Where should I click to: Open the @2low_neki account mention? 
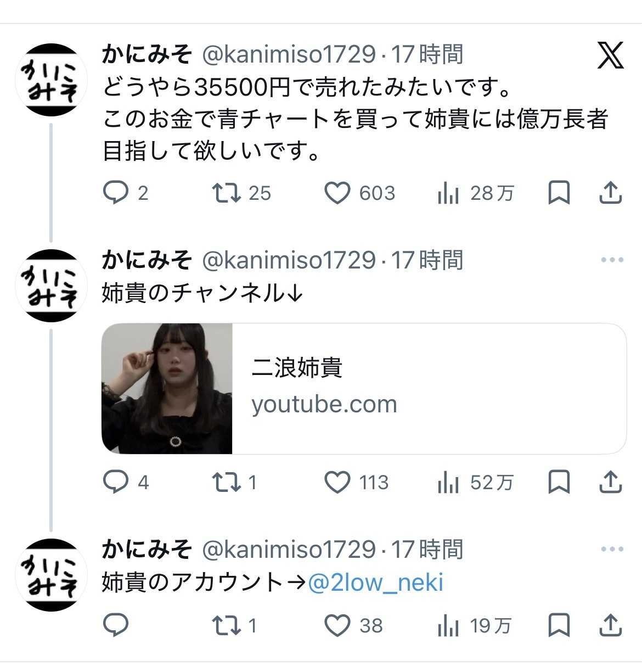pos(375,583)
